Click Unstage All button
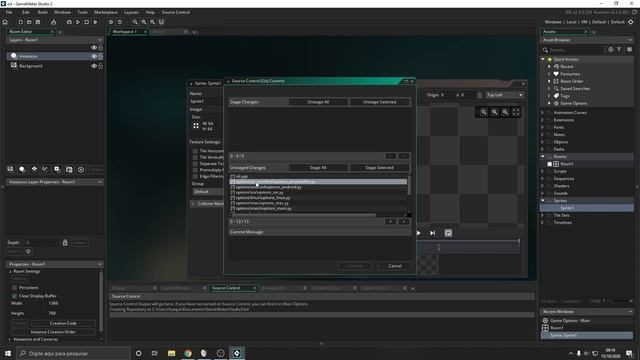Image resolution: width=640 pixels, height=360 pixels. pos(318,102)
